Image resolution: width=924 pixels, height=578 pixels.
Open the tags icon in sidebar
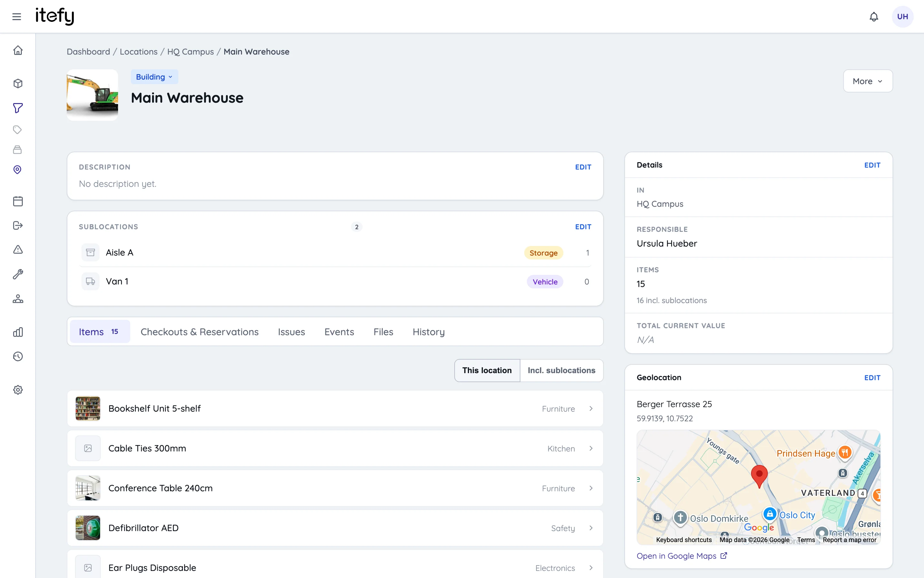(18, 130)
